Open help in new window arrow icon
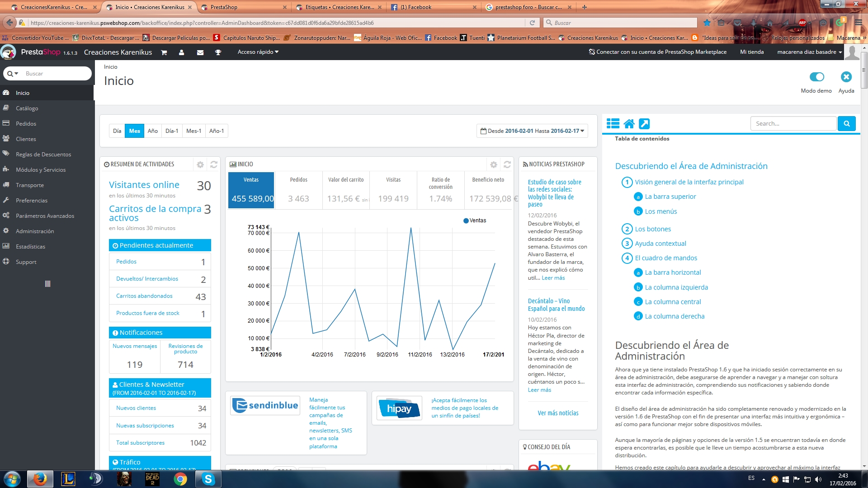 (644, 123)
